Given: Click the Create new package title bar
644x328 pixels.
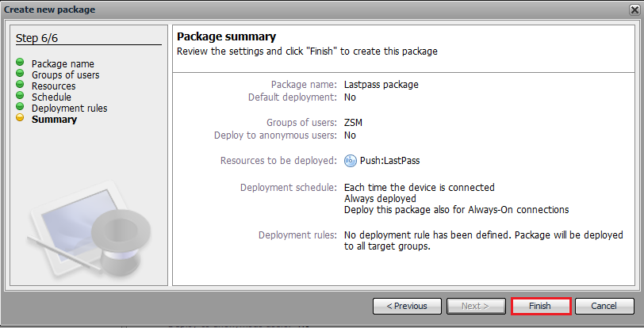Looking at the screenshot, I should click(317, 10).
